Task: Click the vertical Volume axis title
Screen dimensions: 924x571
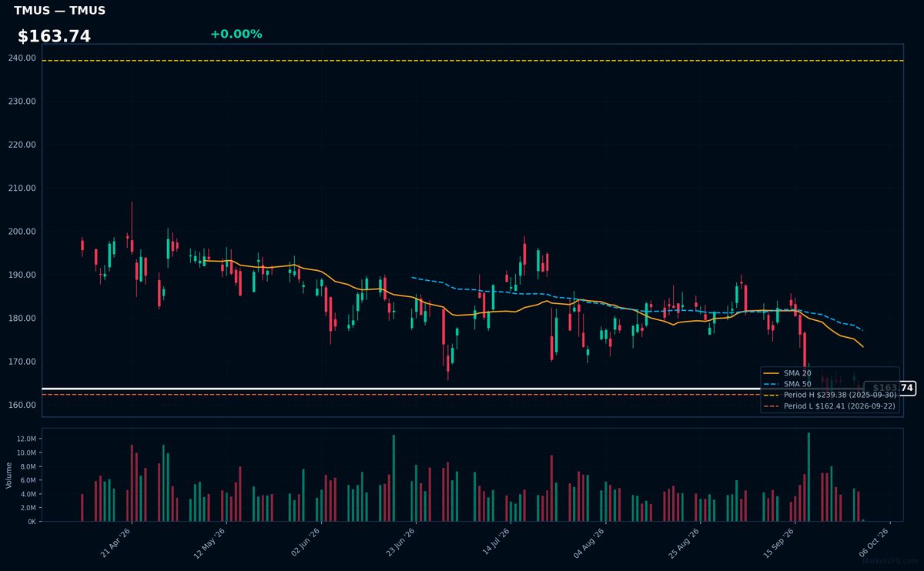Action: point(9,475)
